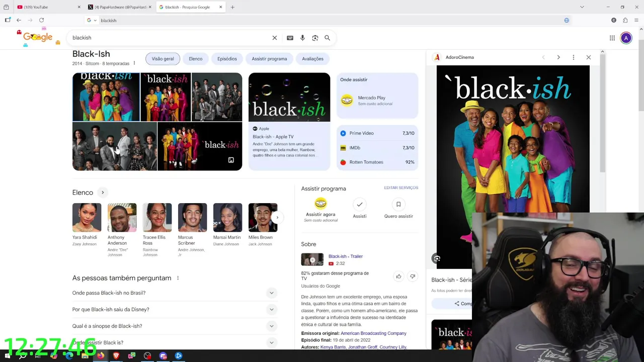Open Rotten Tomatoes rating link
Viewport: 644px width, 362px height.
tap(377, 162)
